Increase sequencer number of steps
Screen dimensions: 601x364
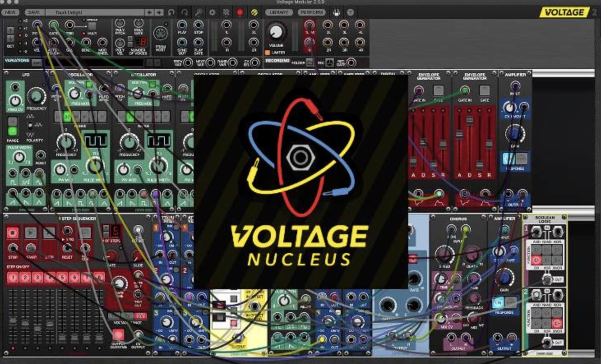[106, 227]
